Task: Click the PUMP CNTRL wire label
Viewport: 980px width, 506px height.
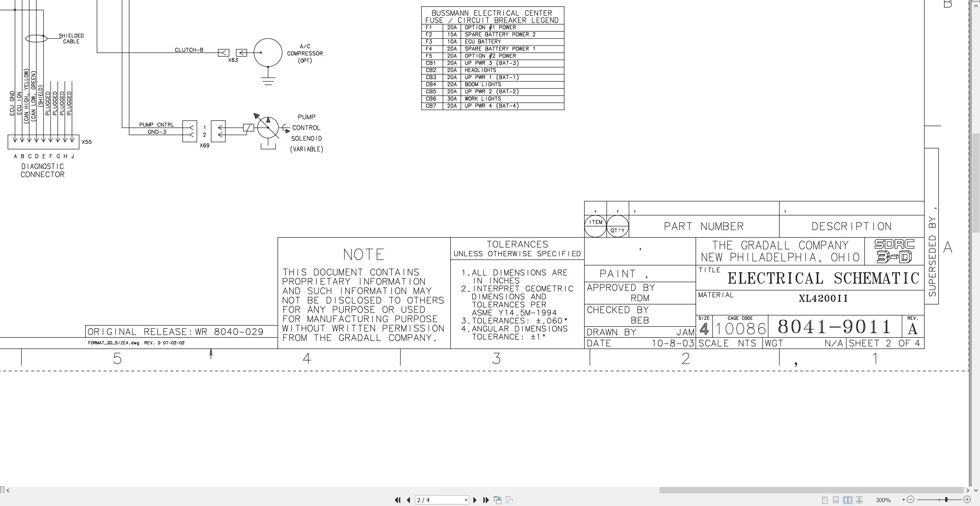Action: (157, 125)
